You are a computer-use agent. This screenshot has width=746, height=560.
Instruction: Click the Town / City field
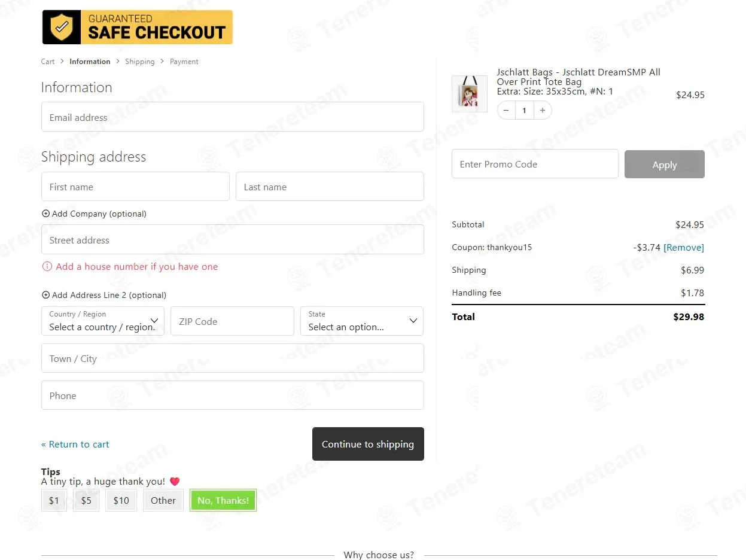tap(233, 358)
